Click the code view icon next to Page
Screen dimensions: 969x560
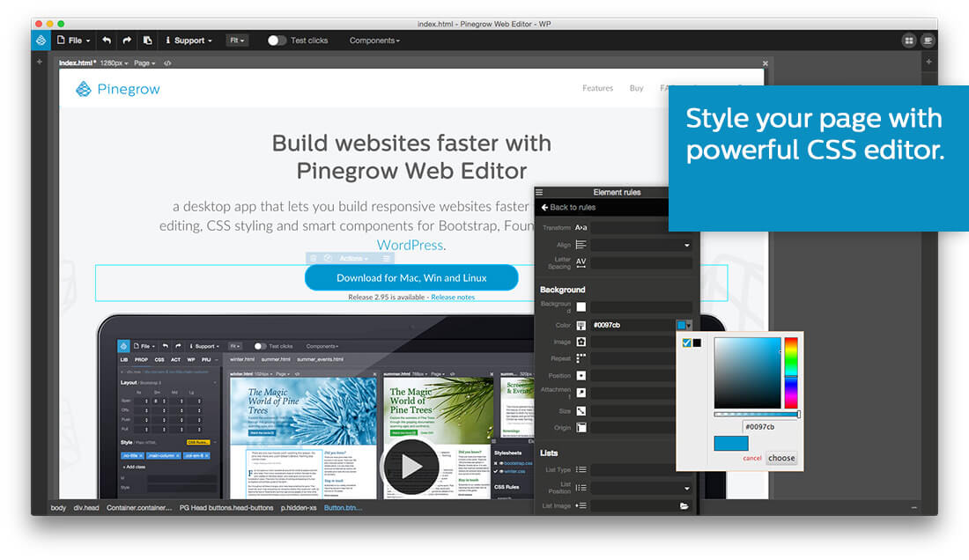point(167,63)
